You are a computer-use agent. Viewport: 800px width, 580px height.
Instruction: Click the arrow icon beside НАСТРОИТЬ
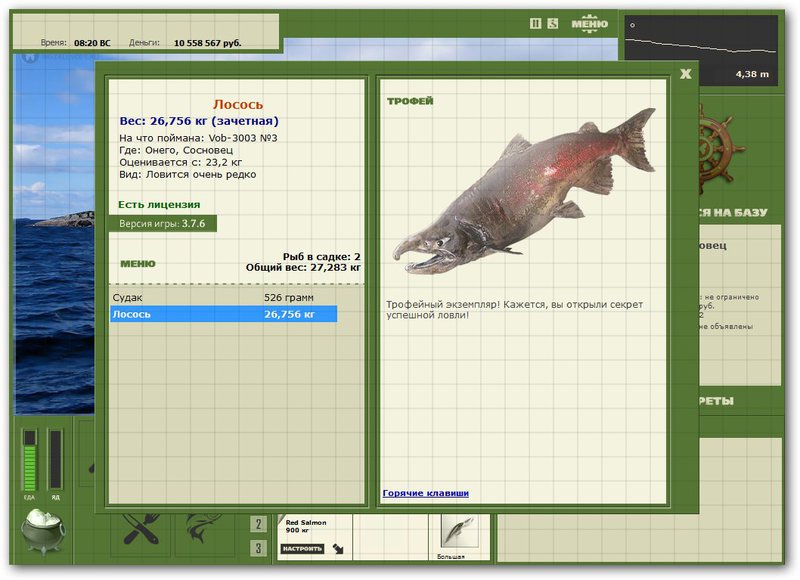point(338,548)
